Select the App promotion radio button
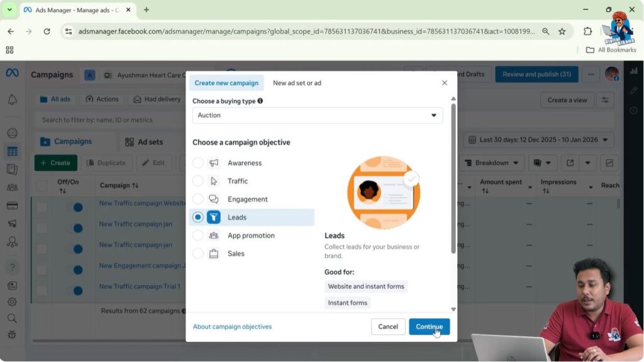This screenshot has width=644, height=362. click(198, 235)
